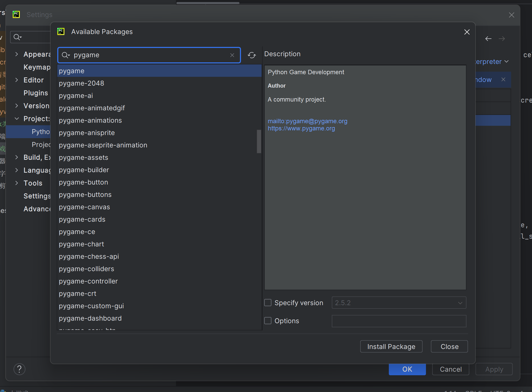Select the pygame-anisprite package
This screenshot has height=392, width=532.
(x=159, y=133)
